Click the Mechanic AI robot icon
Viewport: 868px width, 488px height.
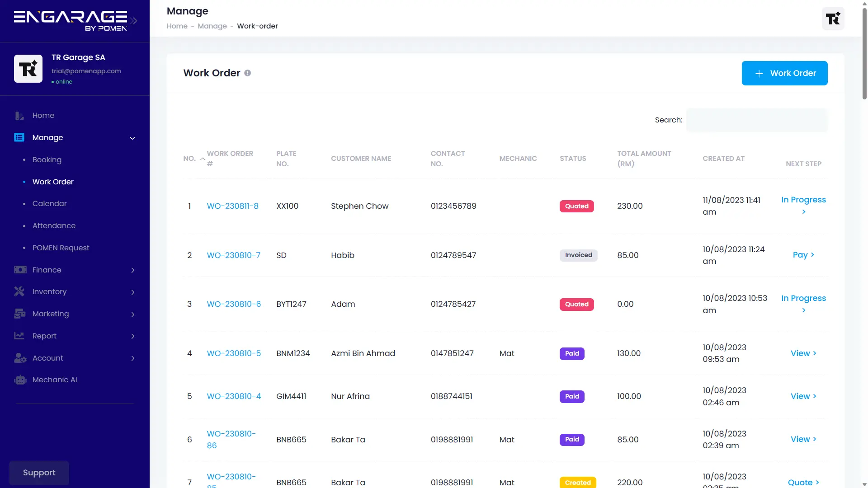[x=20, y=380]
